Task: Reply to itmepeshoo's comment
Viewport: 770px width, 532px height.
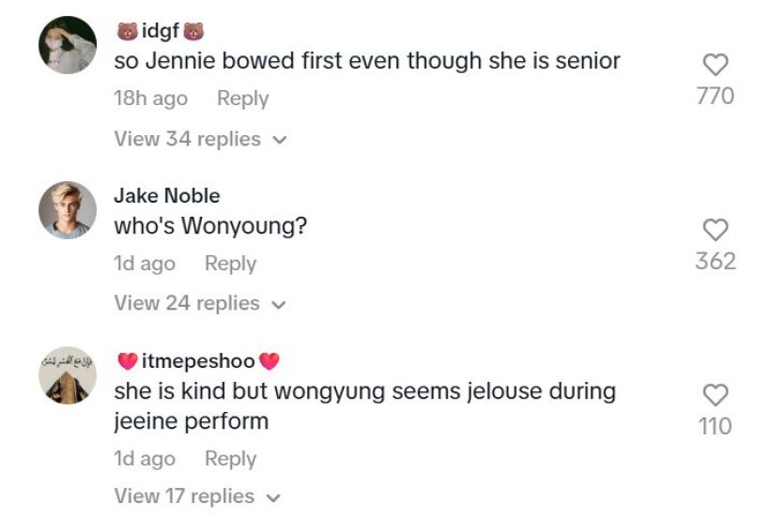Action: tap(230, 459)
